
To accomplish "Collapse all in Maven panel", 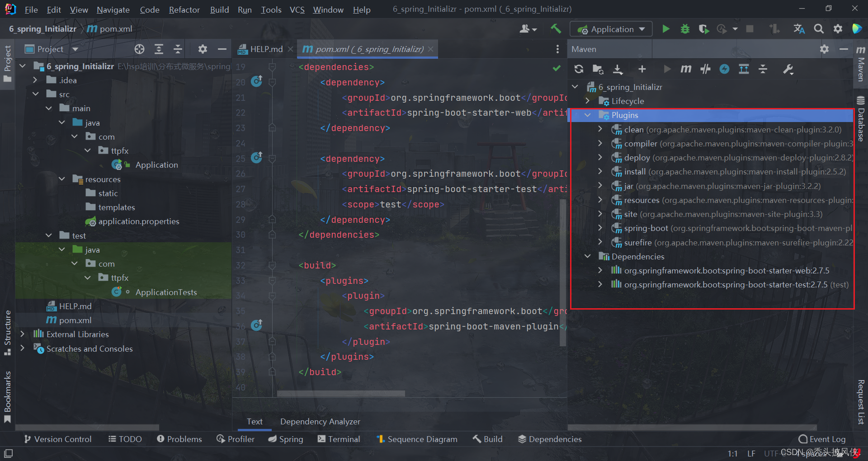I will [x=763, y=69].
